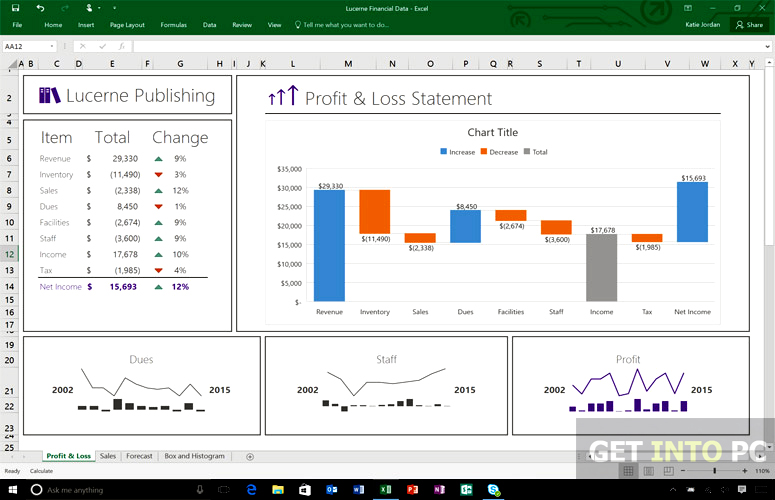Select column M header
Screen dimensions: 775x500
348,64
